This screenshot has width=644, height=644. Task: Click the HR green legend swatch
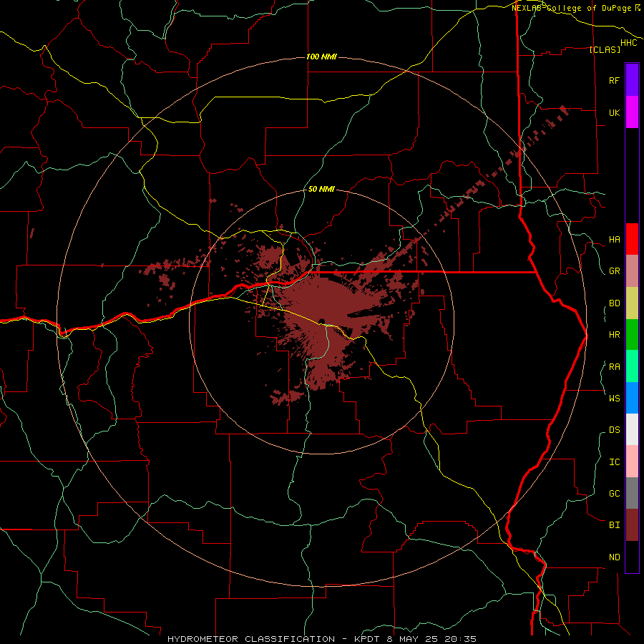coord(632,335)
